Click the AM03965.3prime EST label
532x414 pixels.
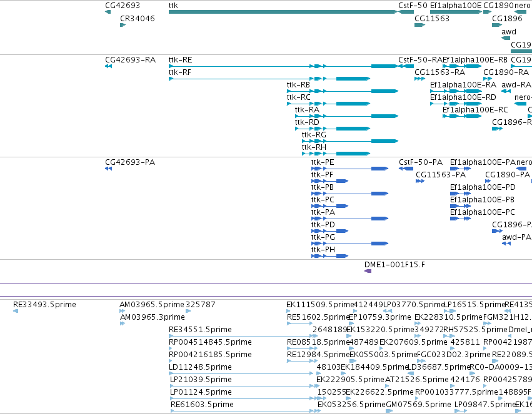coord(153,317)
